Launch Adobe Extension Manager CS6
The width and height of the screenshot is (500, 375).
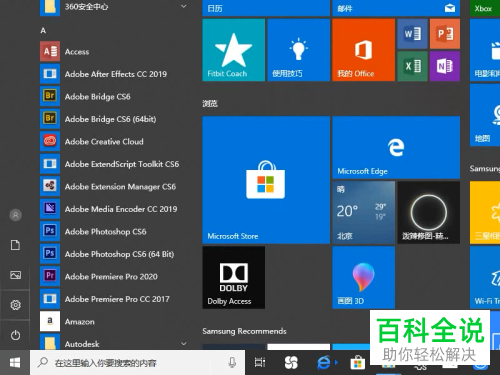click(115, 186)
